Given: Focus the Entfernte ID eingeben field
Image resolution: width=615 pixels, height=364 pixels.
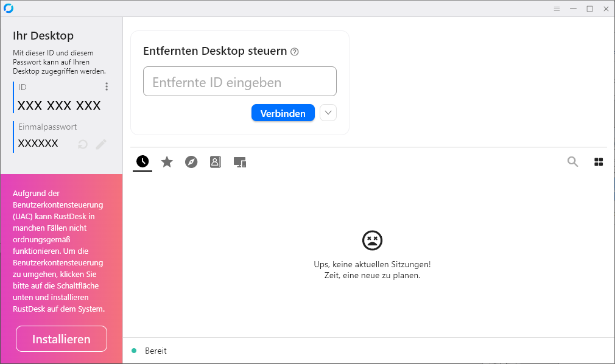Looking at the screenshot, I should (x=239, y=82).
